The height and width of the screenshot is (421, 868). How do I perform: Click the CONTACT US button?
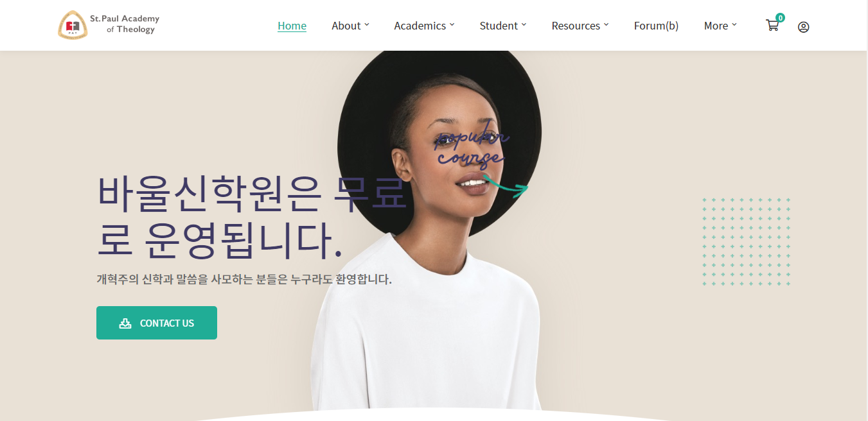tap(157, 323)
